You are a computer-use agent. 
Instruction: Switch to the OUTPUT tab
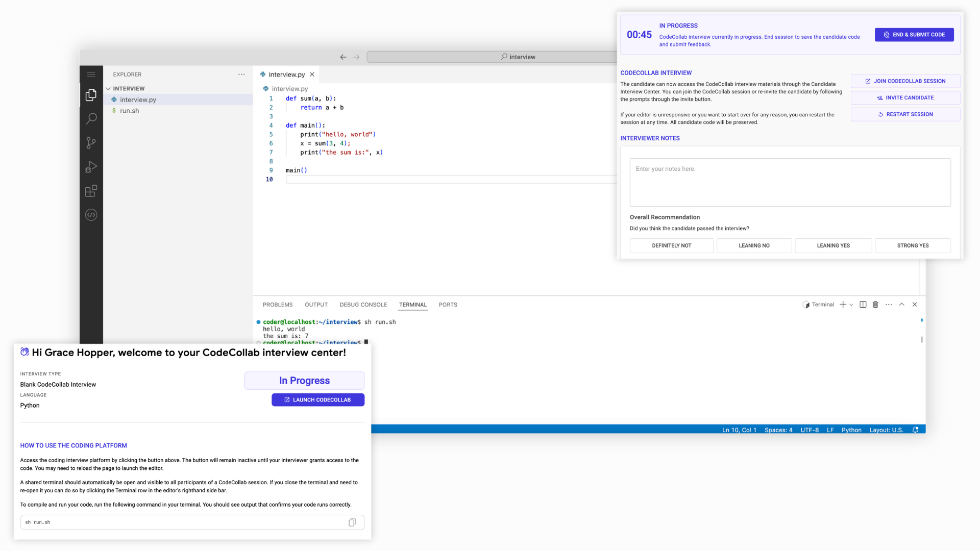coord(316,305)
